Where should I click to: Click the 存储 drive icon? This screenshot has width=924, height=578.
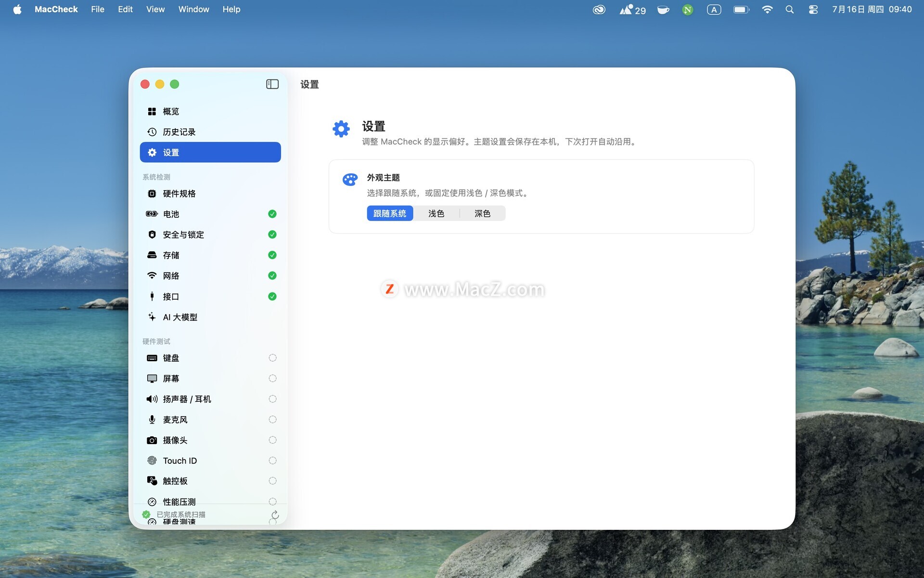[152, 255]
